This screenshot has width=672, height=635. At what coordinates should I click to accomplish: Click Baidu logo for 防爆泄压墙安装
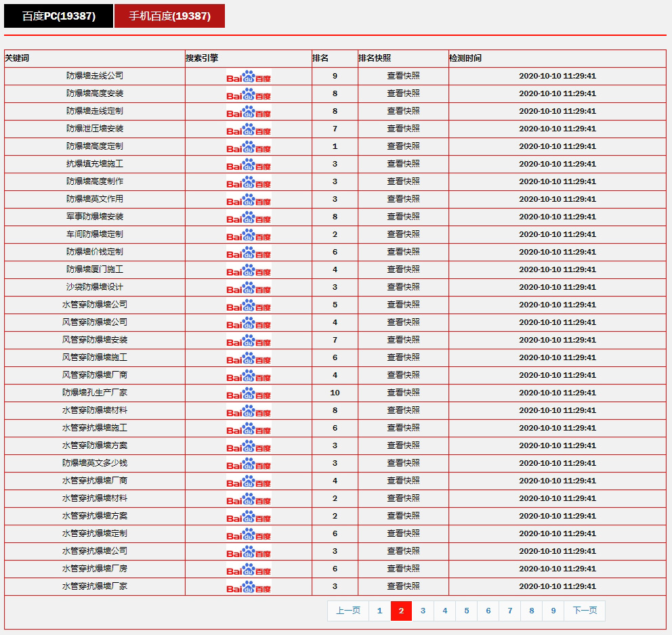pyautogui.click(x=249, y=129)
